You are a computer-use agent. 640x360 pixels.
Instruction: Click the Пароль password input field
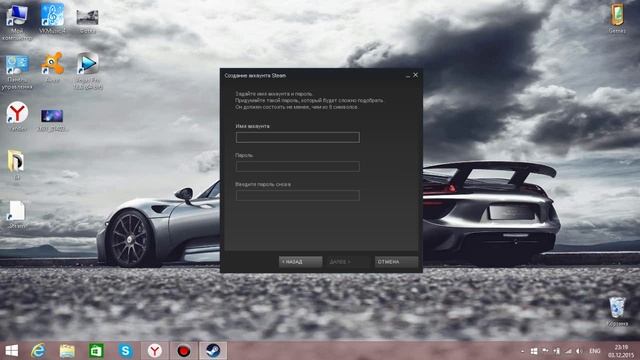pos(298,166)
